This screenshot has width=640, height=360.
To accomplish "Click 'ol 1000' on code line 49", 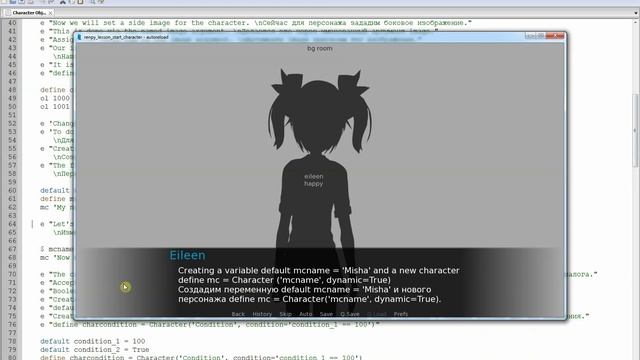I will pyautogui.click(x=55, y=98).
